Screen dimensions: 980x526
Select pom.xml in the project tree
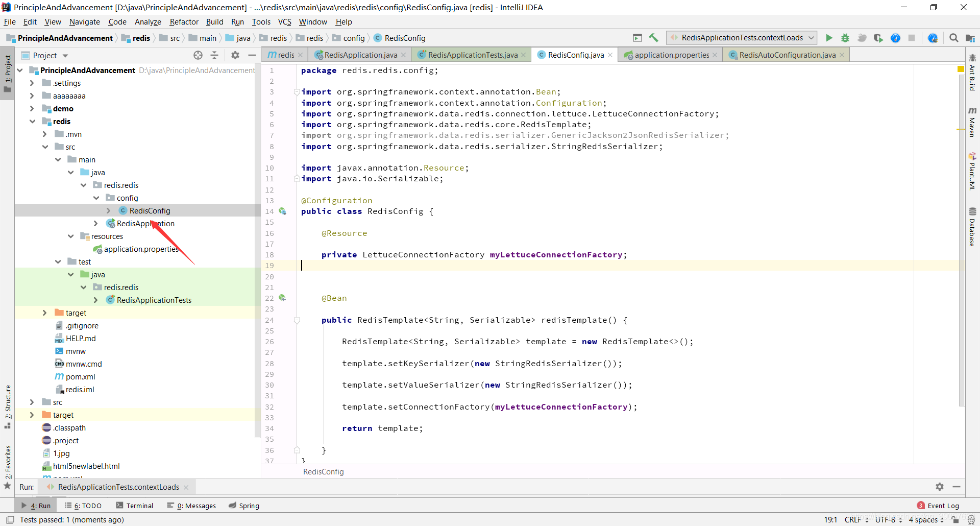click(x=80, y=376)
